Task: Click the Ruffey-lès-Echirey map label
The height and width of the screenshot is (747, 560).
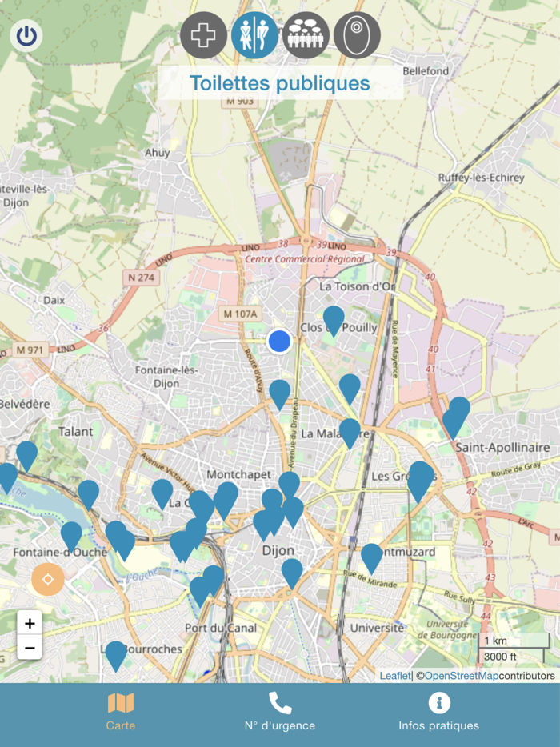Action: coord(482,178)
